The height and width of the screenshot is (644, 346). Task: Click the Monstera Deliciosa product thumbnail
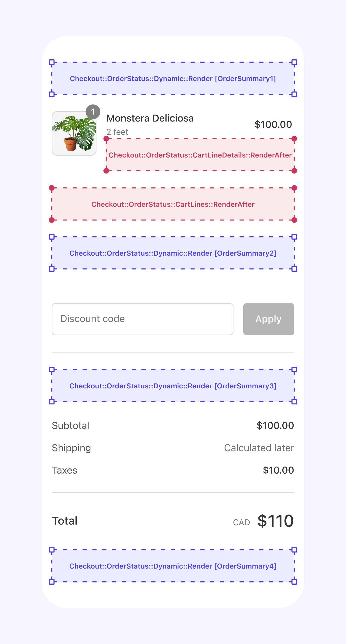[x=74, y=133]
